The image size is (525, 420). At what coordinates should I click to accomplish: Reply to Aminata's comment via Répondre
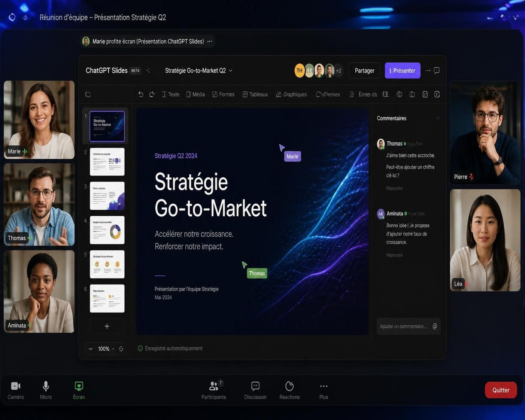pyautogui.click(x=394, y=255)
